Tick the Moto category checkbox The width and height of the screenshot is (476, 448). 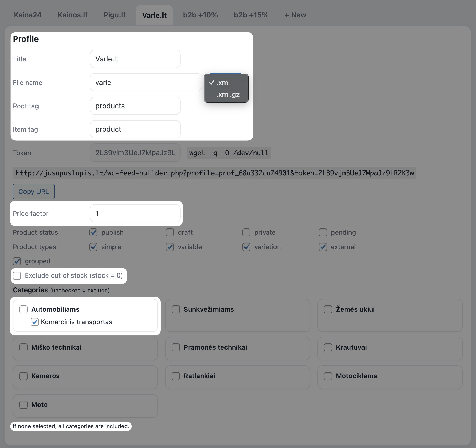[x=23, y=405]
